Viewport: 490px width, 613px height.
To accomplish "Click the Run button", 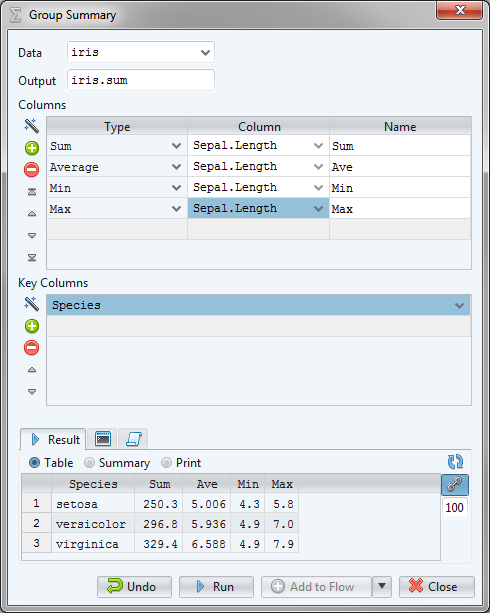I will (x=216, y=586).
